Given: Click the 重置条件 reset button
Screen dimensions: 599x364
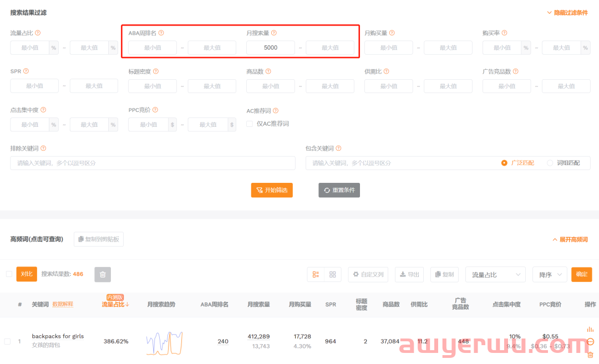Looking at the screenshot, I should [339, 190].
